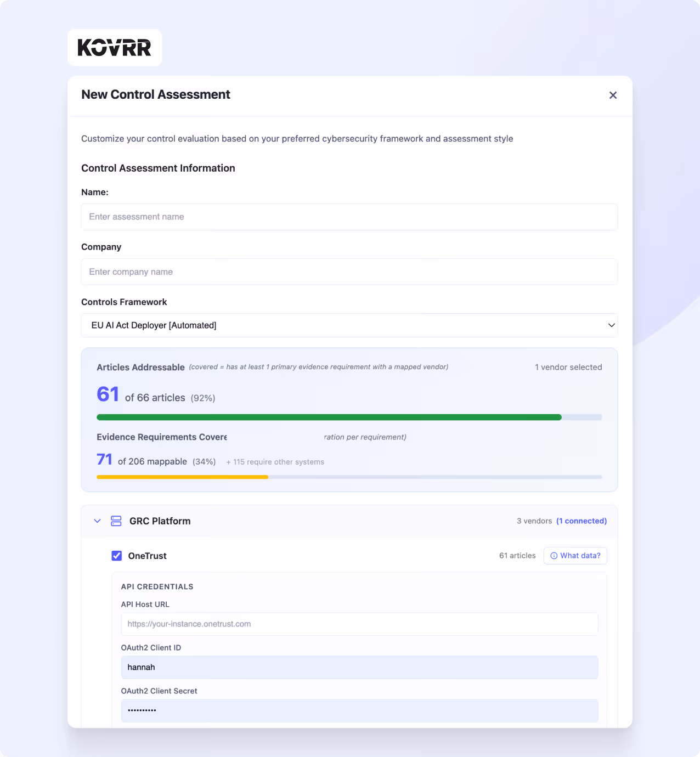Uncheck OneTrust to deselect the vendor
This screenshot has width=700, height=757.
tap(116, 556)
